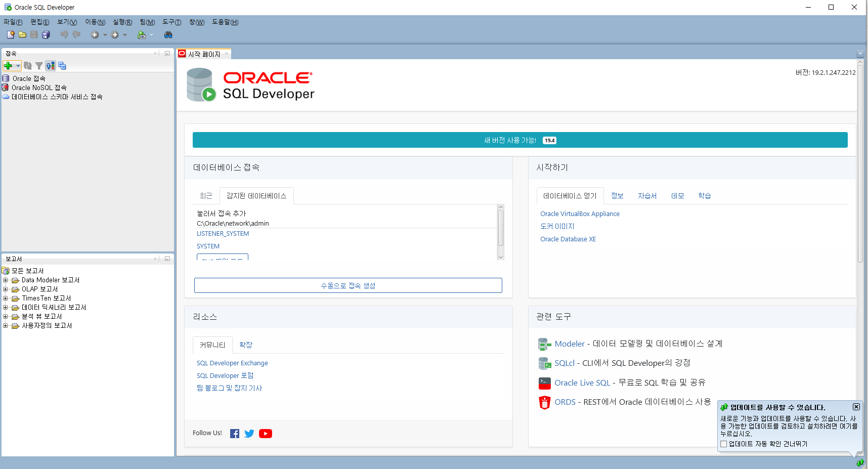Viewport: 868px width, 469px height.
Task: Expand the 분석 뷰 보고서 node
Action: [6, 316]
